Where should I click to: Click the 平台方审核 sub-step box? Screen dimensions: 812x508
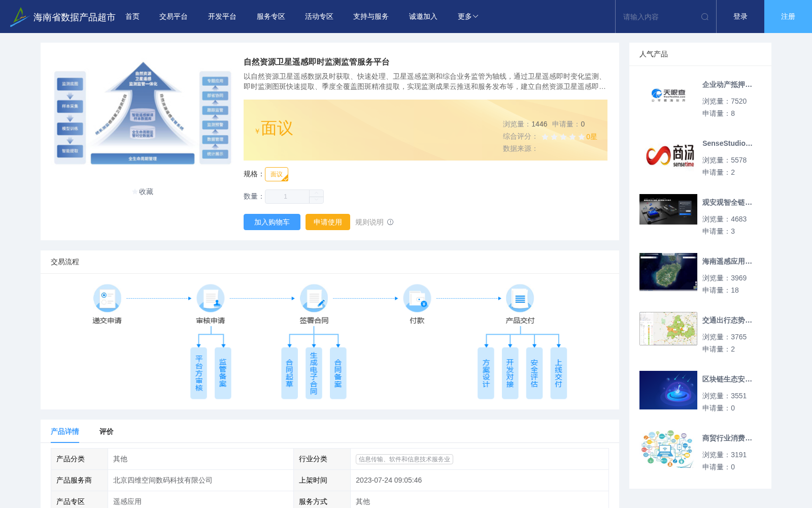point(198,373)
